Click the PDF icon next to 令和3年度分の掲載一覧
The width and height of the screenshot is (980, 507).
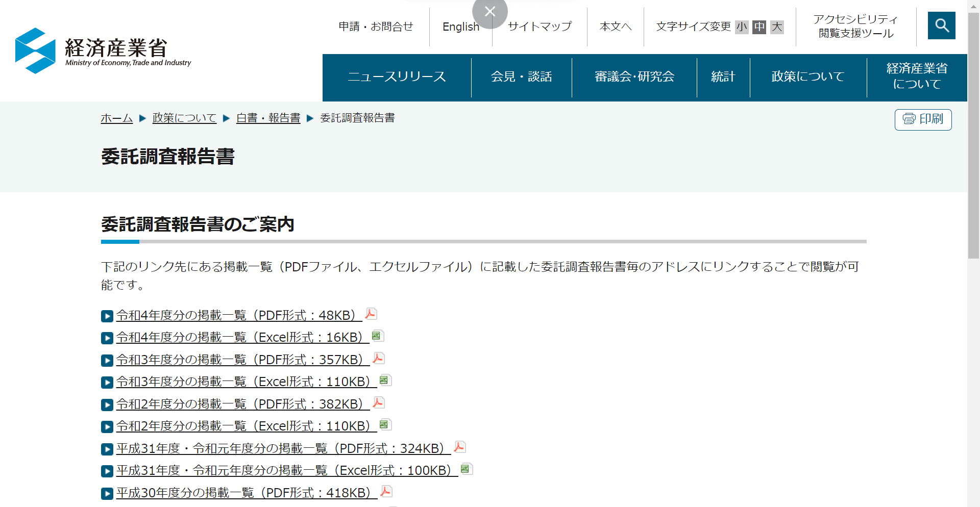click(x=378, y=359)
